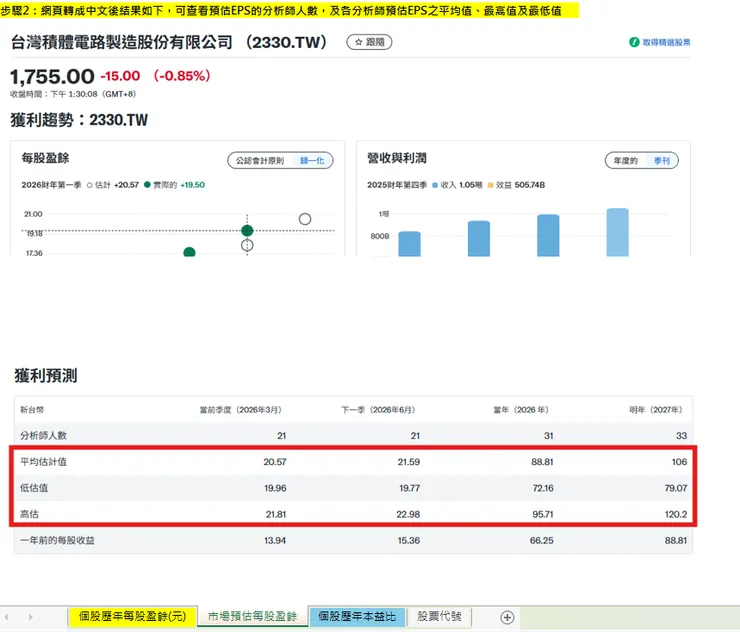Screen dimensions: 740x632
Task: Click the year-ago EPS value 66.25
Action: click(x=541, y=540)
